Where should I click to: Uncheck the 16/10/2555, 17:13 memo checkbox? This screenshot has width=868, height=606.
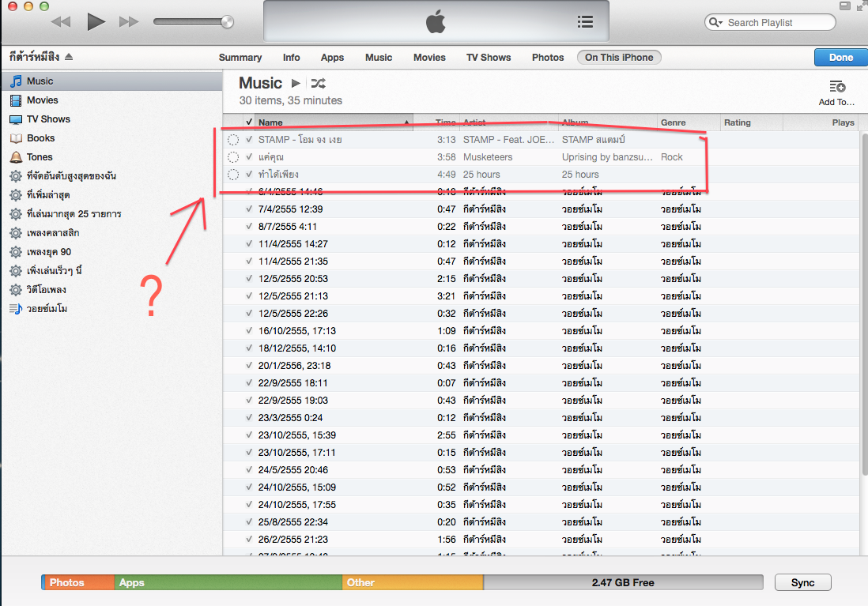click(249, 330)
